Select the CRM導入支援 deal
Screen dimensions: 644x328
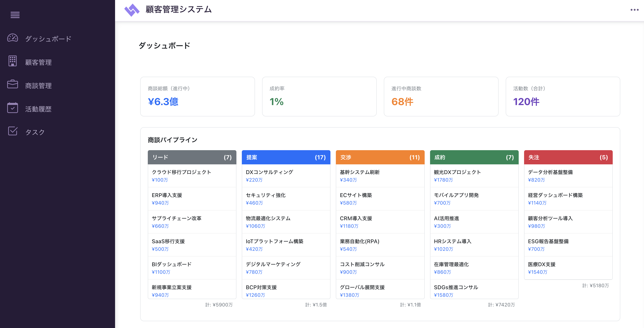[x=380, y=222]
